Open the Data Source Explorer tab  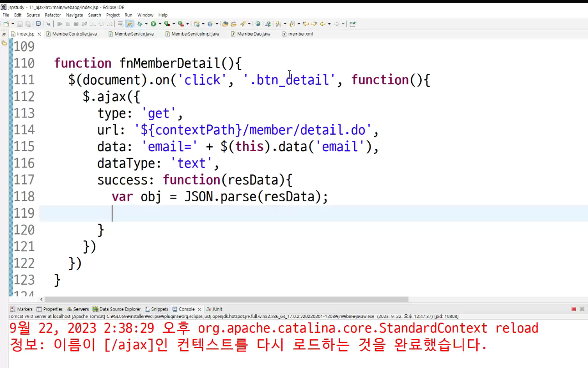tap(117, 309)
